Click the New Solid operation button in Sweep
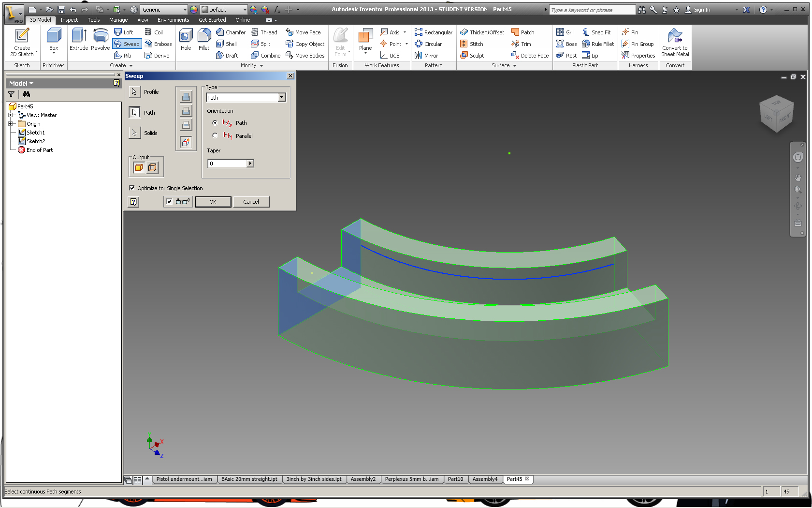The height and width of the screenshot is (508, 812). pyautogui.click(x=186, y=142)
